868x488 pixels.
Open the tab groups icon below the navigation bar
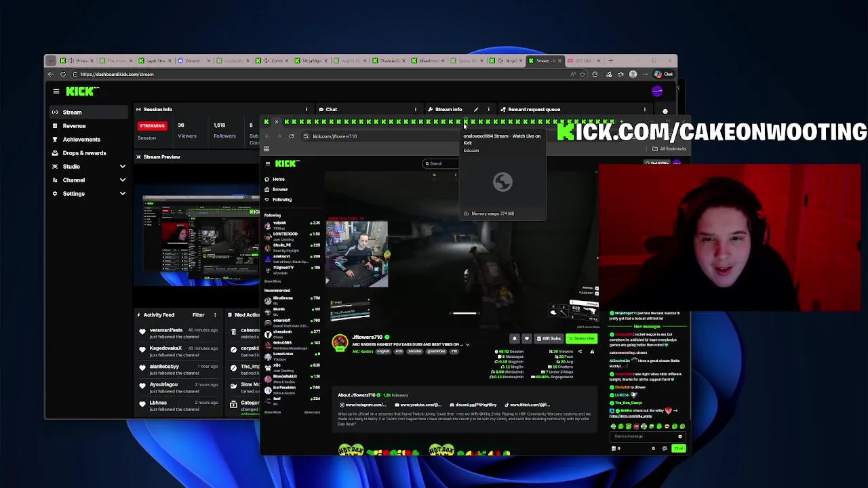[267, 148]
